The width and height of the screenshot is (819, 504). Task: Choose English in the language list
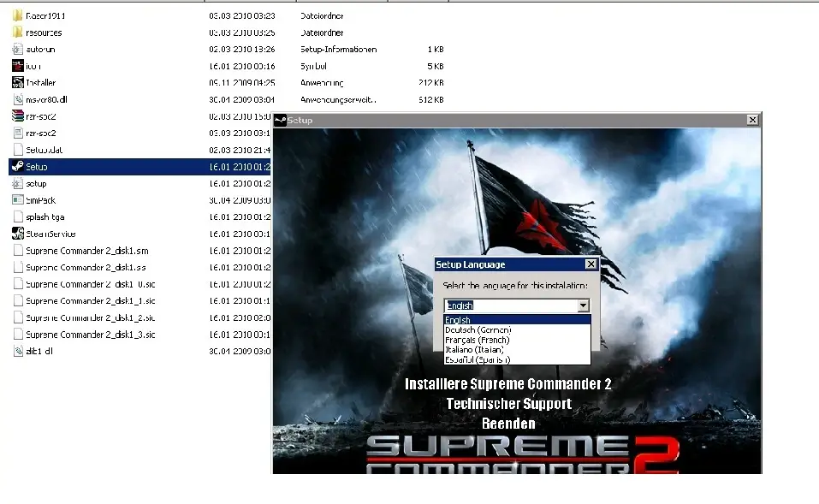coord(517,320)
